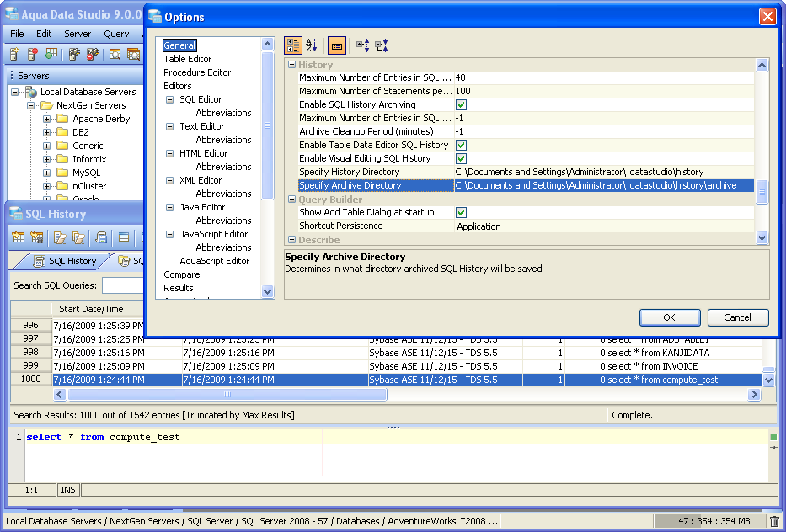The image size is (786, 532).
Task: Click the Search SQL Queries input field
Action: coord(123,285)
